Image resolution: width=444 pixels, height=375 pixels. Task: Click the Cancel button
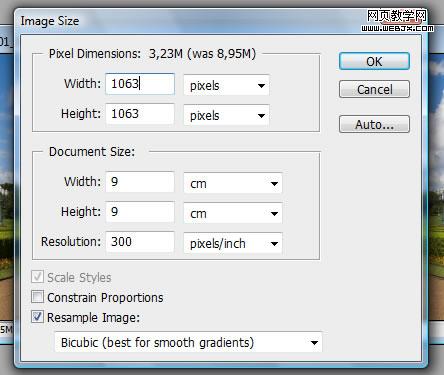pos(374,89)
